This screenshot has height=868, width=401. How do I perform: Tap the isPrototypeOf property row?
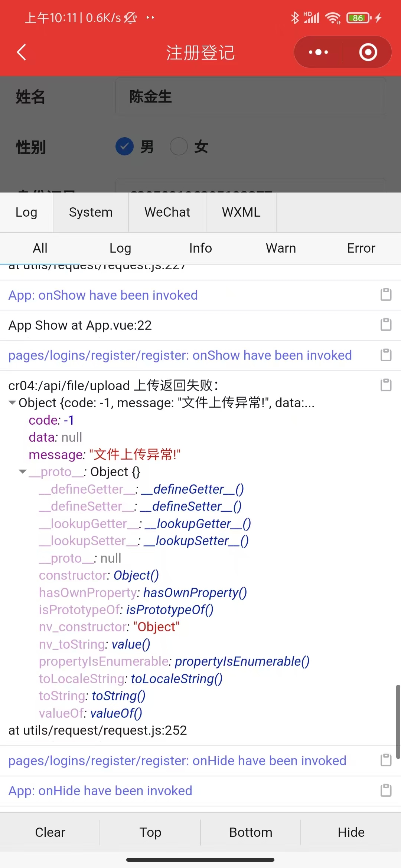coord(126,609)
